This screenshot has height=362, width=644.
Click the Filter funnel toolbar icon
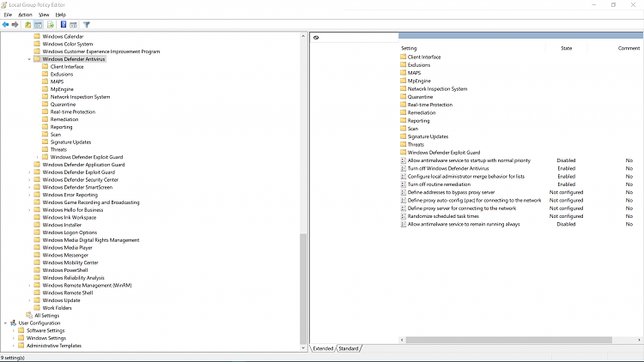click(87, 25)
